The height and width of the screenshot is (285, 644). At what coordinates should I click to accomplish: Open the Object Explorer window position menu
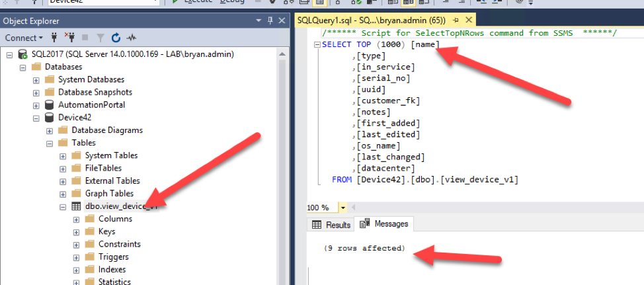point(259,21)
